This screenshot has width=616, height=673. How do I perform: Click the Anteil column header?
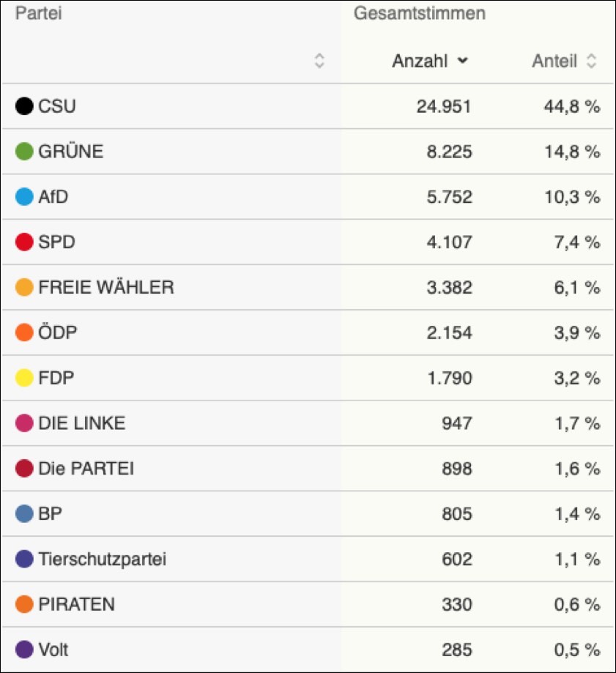tap(554, 62)
